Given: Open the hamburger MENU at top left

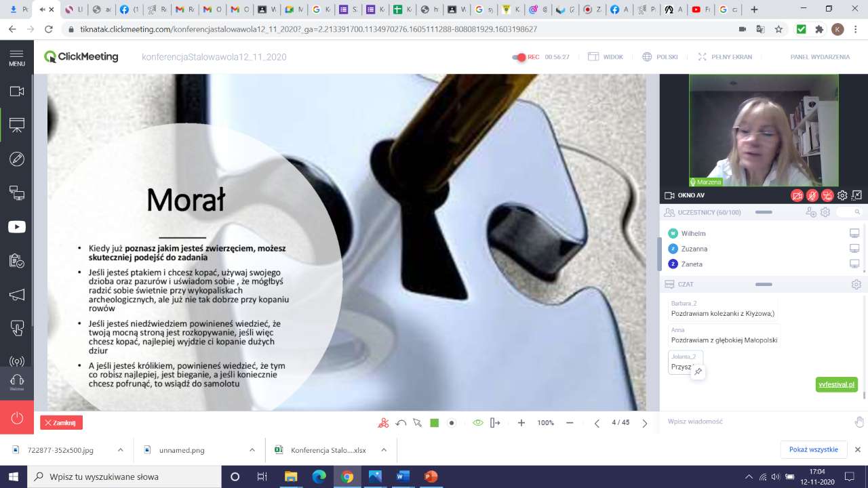Looking at the screenshot, I should [x=17, y=57].
